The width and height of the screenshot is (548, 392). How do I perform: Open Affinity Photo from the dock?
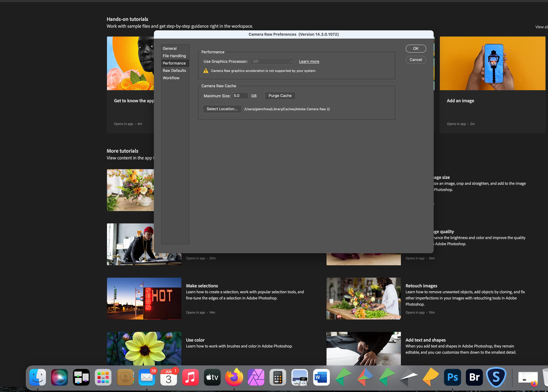(x=256, y=377)
